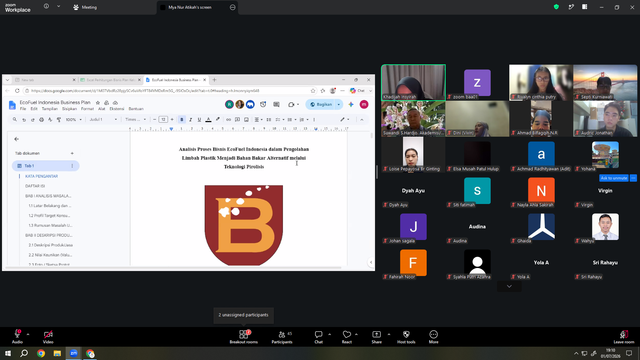Viewport: 640px width, 360px height.
Task: Open the More options icon
Action: (433, 337)
